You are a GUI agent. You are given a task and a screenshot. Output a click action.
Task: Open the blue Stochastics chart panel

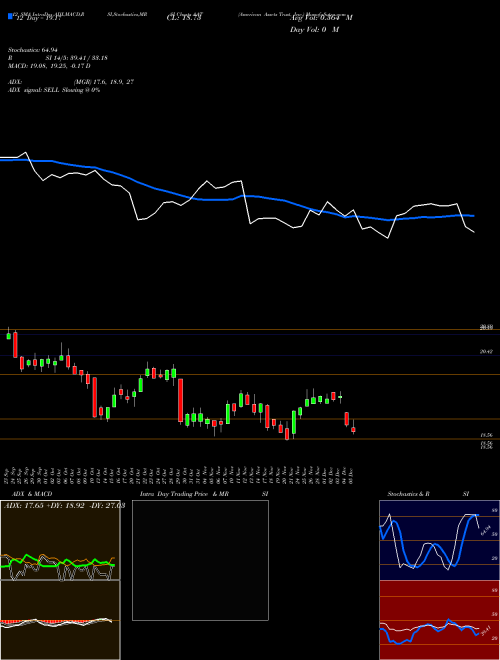point(439,540)
